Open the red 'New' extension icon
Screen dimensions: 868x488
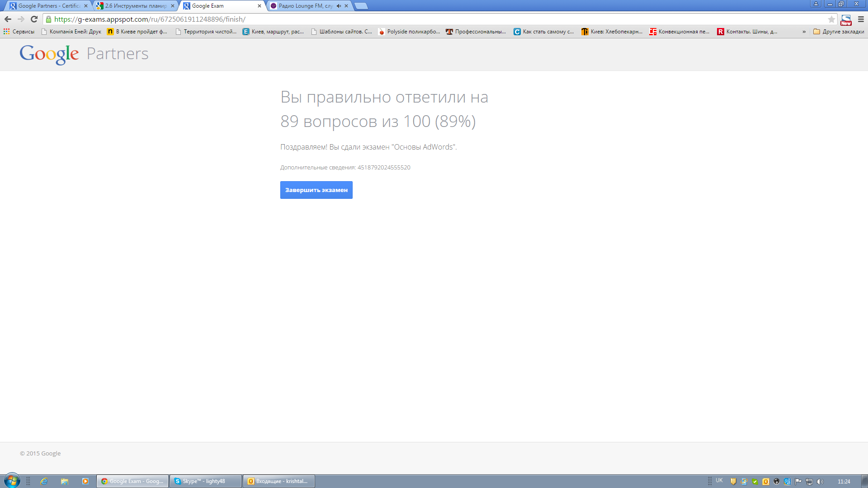coord(846,20)
